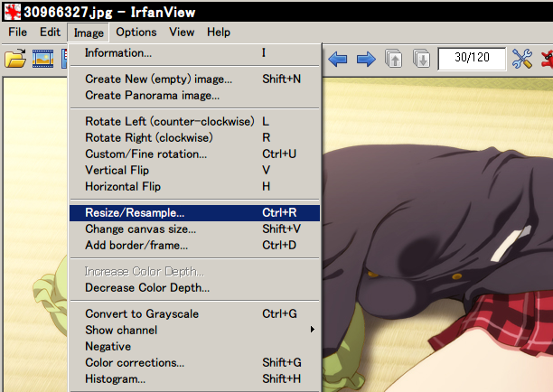The height and width of the screenshot is (392, 553).
Task: Go to previous image with left arrow
Action: (338, 59)
